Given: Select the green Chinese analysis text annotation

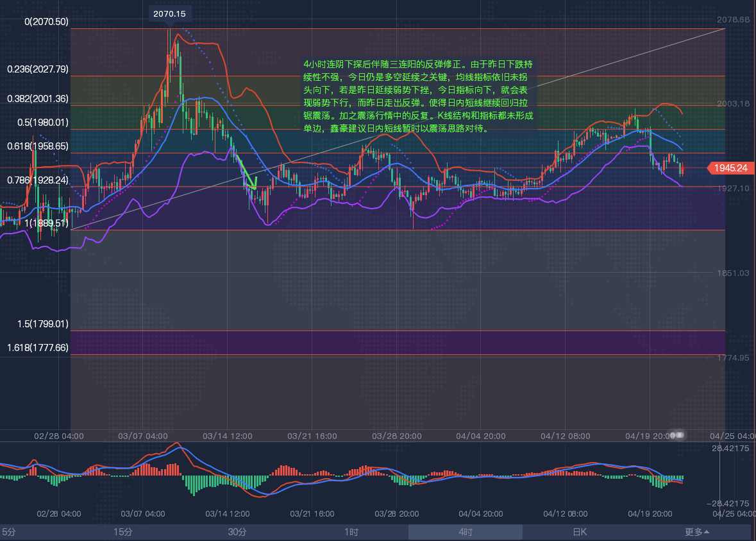Looking at the screenshot, I should (x=418, y=96).
